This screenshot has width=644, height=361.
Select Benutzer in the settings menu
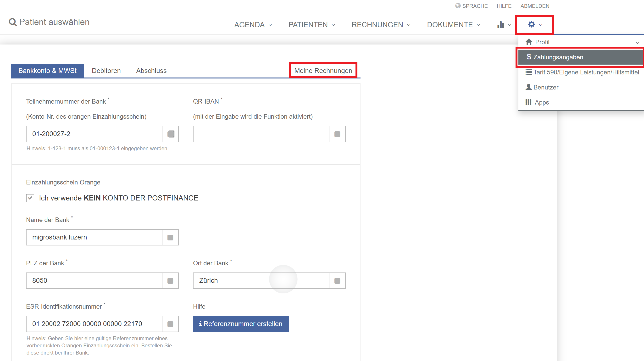pos(581,87)
